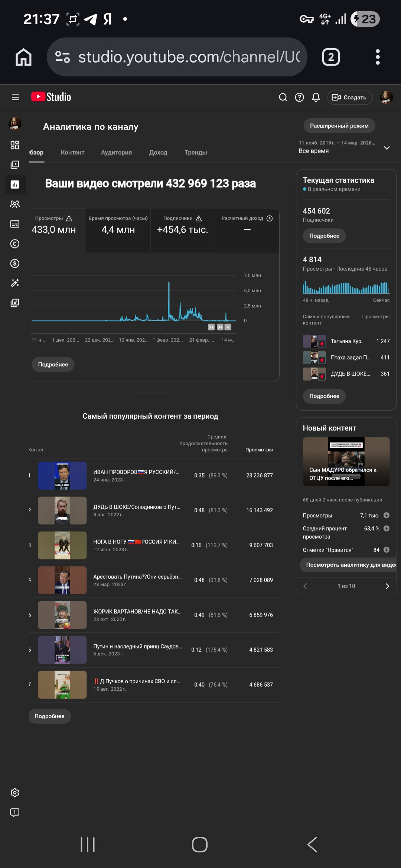Open Copyright icon in sidebar
The image size is (401, 868).
[15, 244]
